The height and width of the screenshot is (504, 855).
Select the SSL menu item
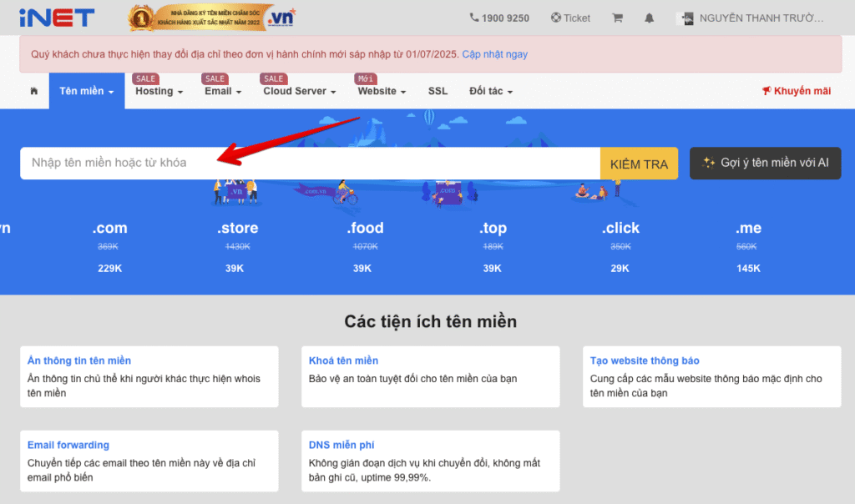438,91
